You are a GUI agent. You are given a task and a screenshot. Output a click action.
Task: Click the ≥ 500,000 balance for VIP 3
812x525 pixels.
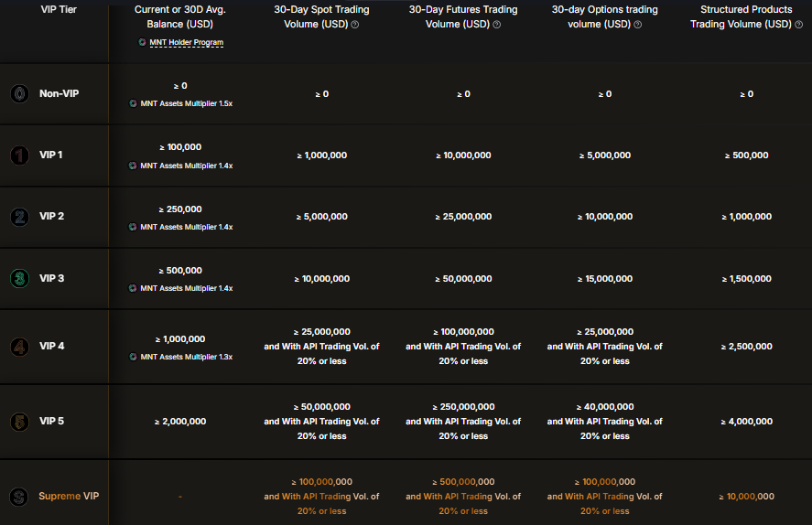click(180, 271)
